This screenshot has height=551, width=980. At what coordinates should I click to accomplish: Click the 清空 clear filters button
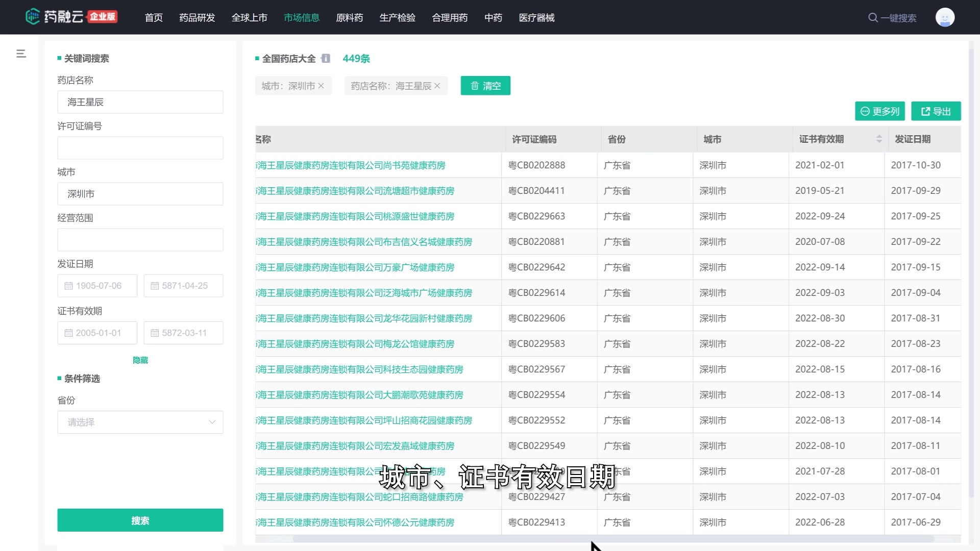(x=485, y=86)
